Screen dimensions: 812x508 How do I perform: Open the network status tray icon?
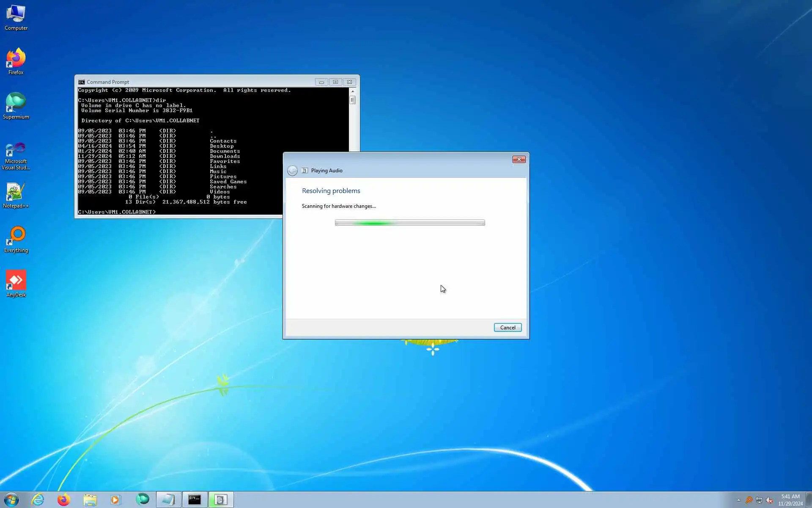(x=759, y=500)
